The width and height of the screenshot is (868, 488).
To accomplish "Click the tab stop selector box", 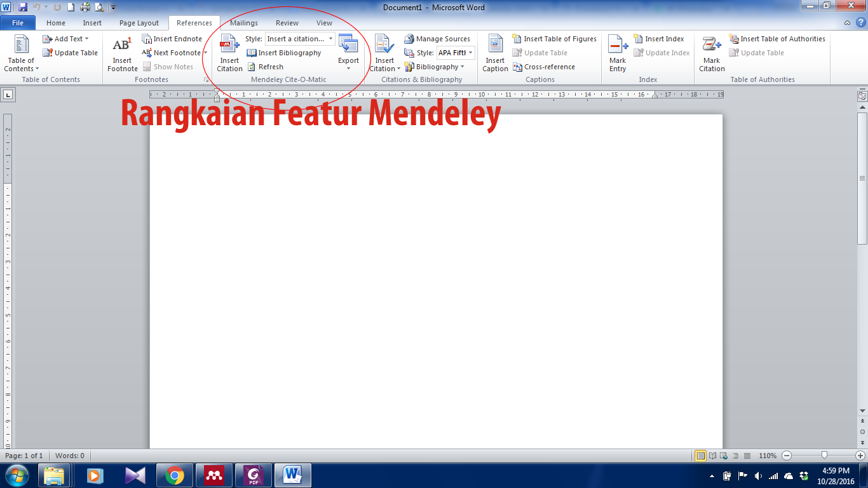I will coord(8,95).
